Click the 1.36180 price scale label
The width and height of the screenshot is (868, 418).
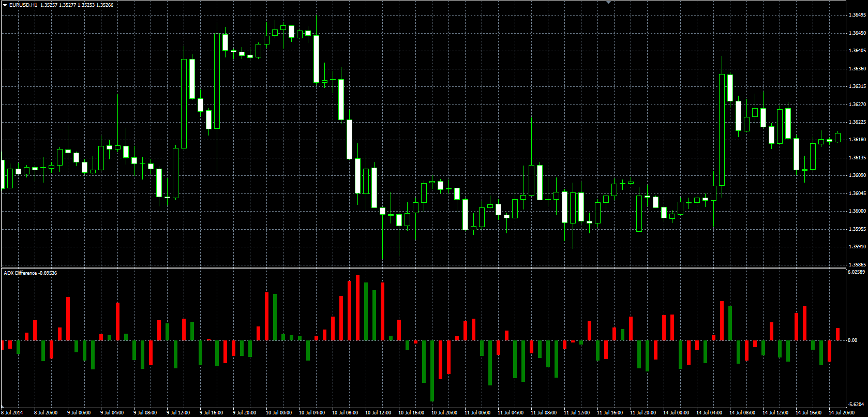857,140
